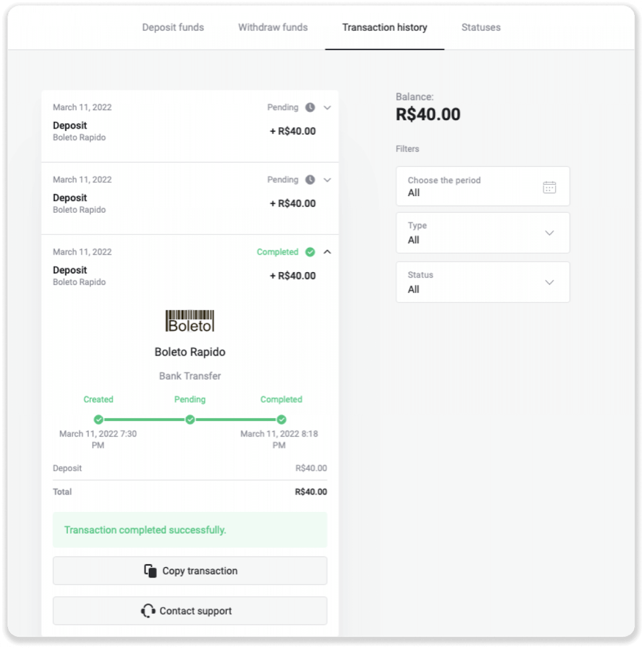This screenshot has width=644, height=648.
Task: Click the progress bar between Created and Pending
Action: point(144,419)
